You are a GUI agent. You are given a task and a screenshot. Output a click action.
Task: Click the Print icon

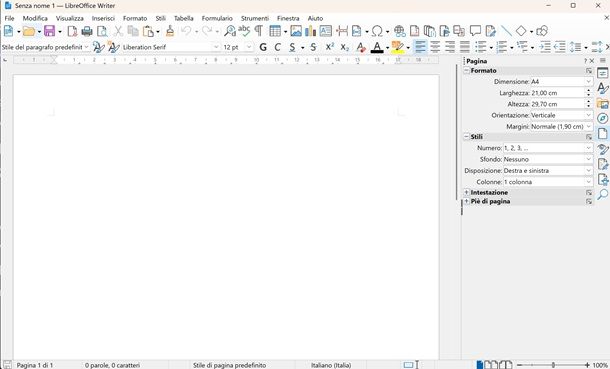coord(87,31)
